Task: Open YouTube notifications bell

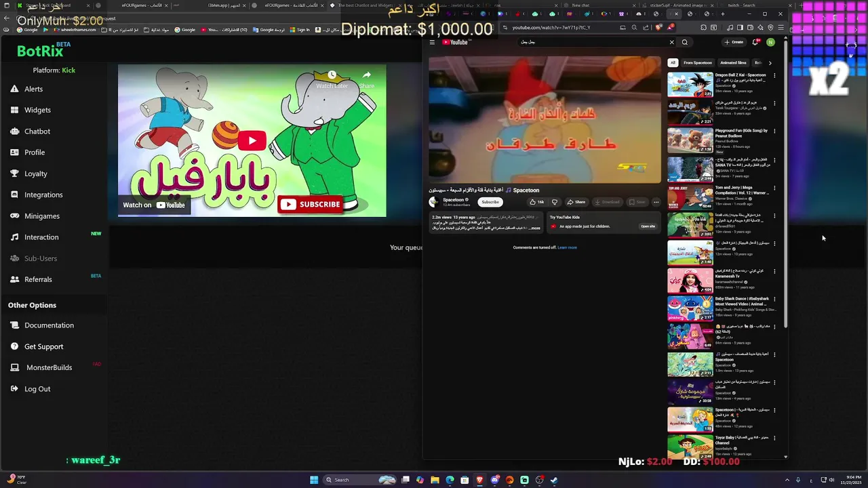Action: coord(756,42)
